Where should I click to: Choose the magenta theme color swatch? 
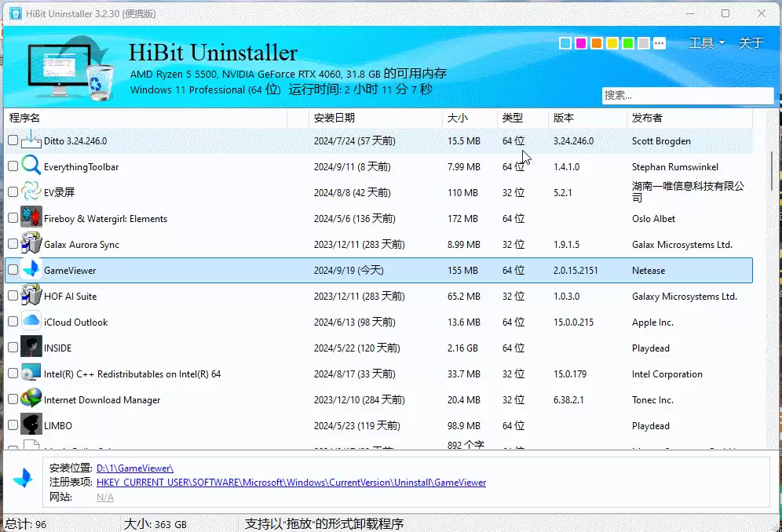pos(580,43)
